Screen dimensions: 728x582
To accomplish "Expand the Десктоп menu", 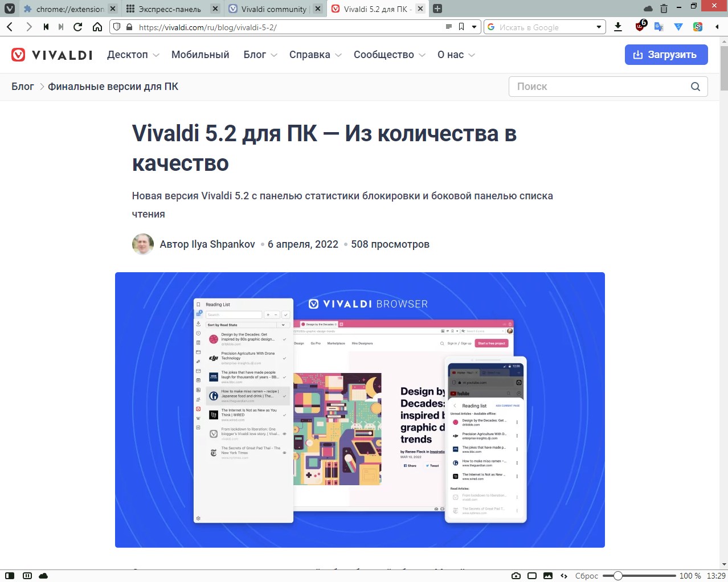I will pyautogui.click(x=133, y=55).
